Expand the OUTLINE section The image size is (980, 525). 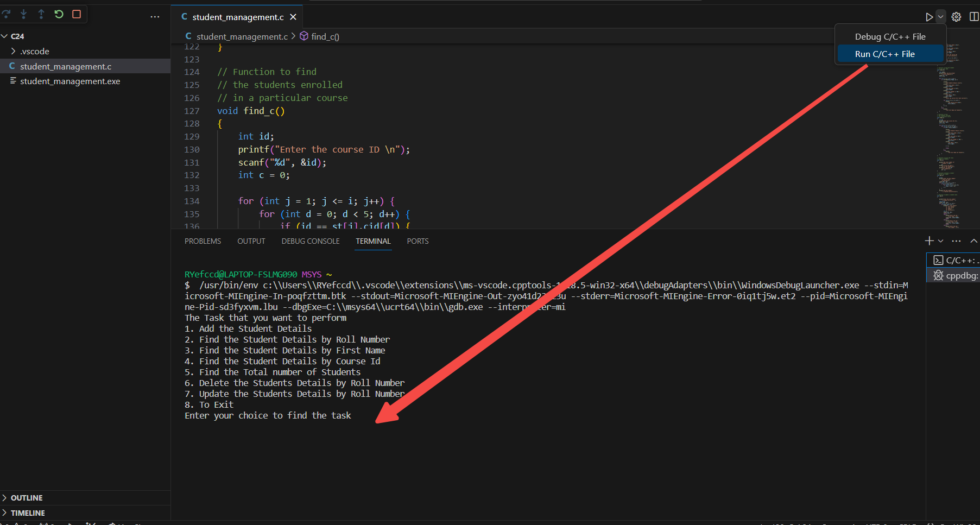85,498
